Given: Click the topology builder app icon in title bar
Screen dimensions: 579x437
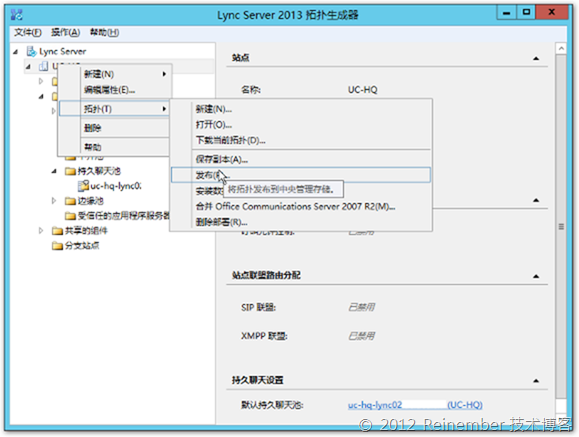Looking at the screenshot, I should pos(17,15).
